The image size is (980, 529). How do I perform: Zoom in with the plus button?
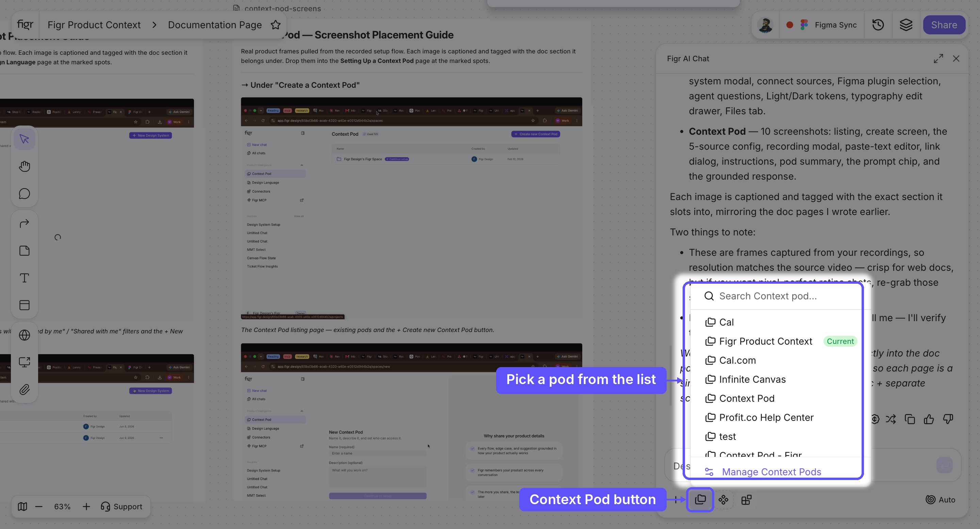coord(86,507)
